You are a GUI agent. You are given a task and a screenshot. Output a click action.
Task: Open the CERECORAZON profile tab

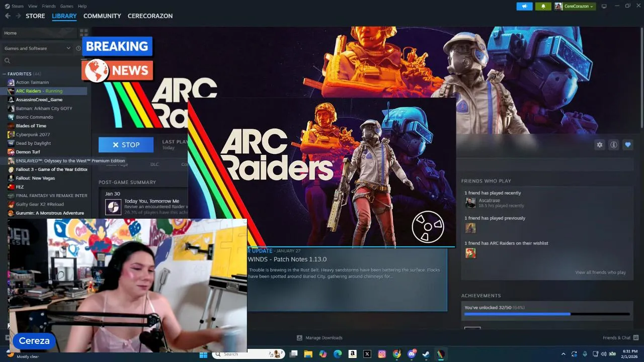pos(150,16)
